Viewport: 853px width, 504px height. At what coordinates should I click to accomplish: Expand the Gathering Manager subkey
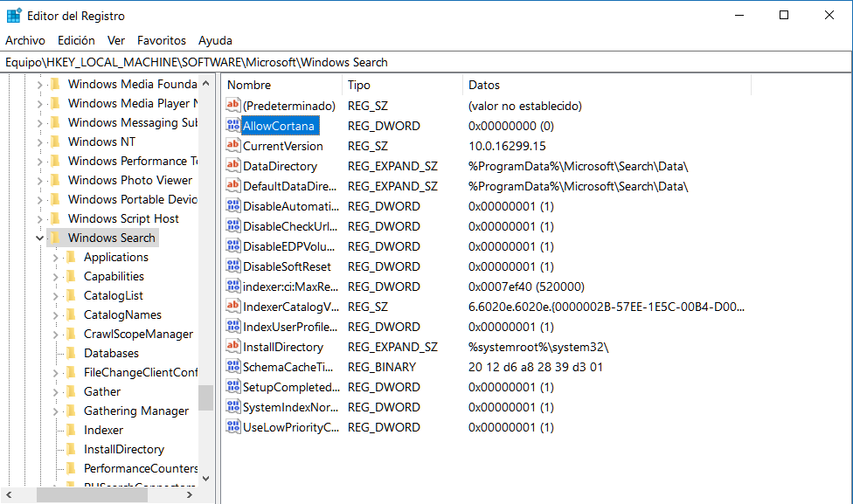(x=55, y=411)
